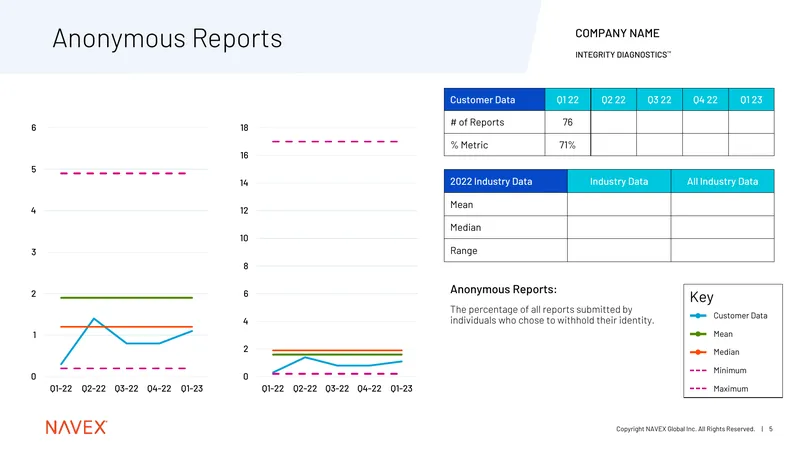Screen dimensions: 800x450
Task: Click 'Maximum' entry in the Key legend
Action: click(719, 389)
